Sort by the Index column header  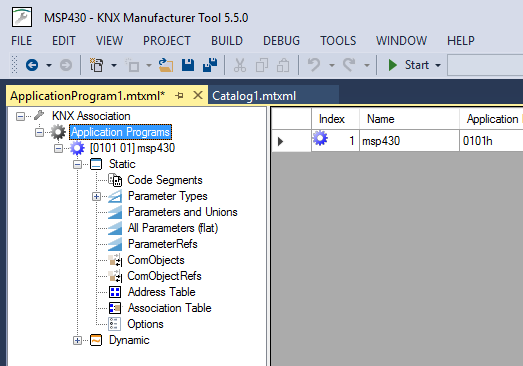[335, 119]
